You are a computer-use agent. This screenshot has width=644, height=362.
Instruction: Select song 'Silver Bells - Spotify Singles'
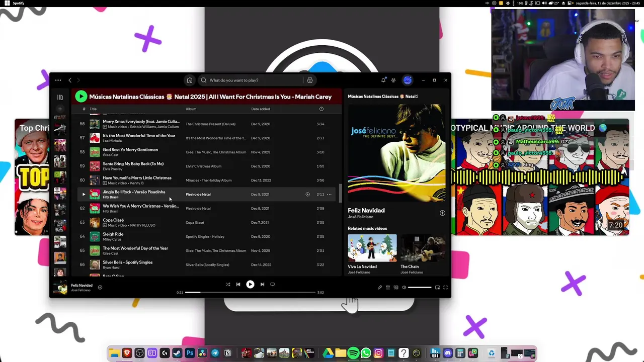pyautogui.click(x=128, y=262)
